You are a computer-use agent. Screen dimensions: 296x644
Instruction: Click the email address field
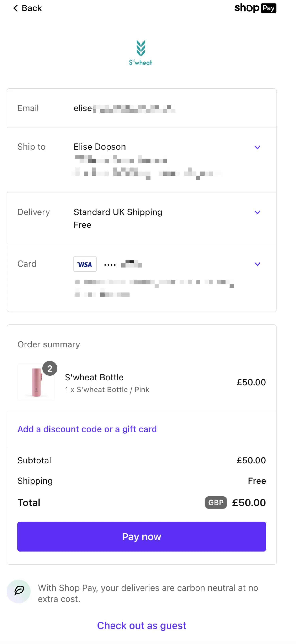pyautogui.click(x=125, y=108)
